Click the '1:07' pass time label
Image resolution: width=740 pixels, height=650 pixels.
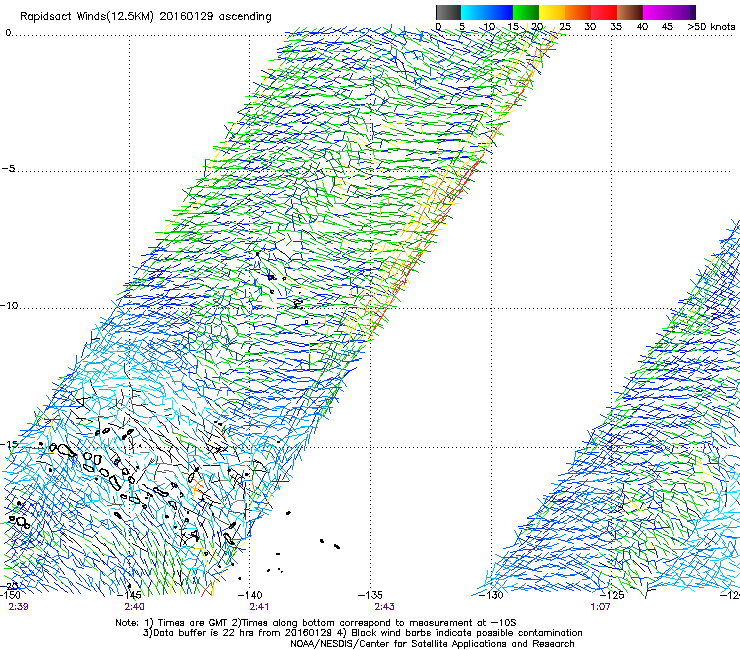click(x=600, y=607)
